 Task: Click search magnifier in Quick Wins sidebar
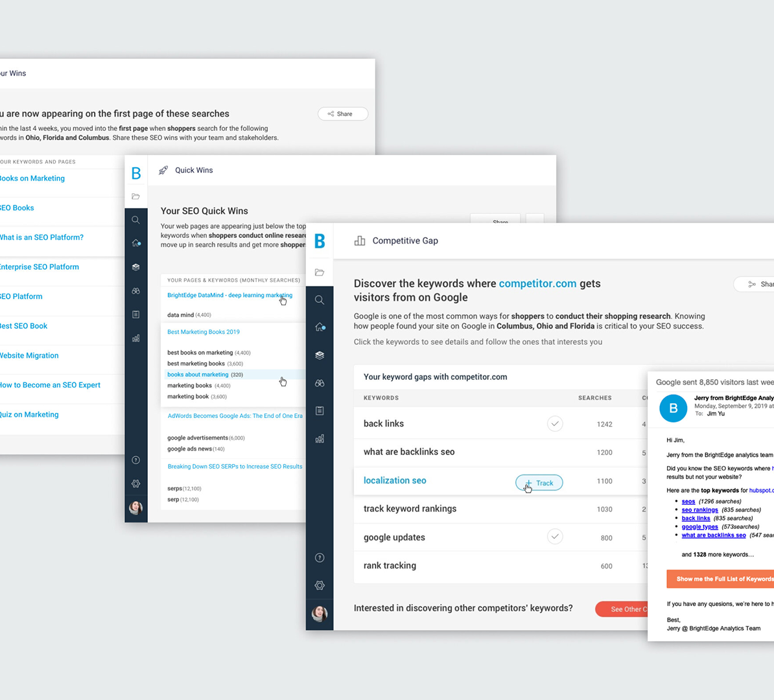click(135, 220)
